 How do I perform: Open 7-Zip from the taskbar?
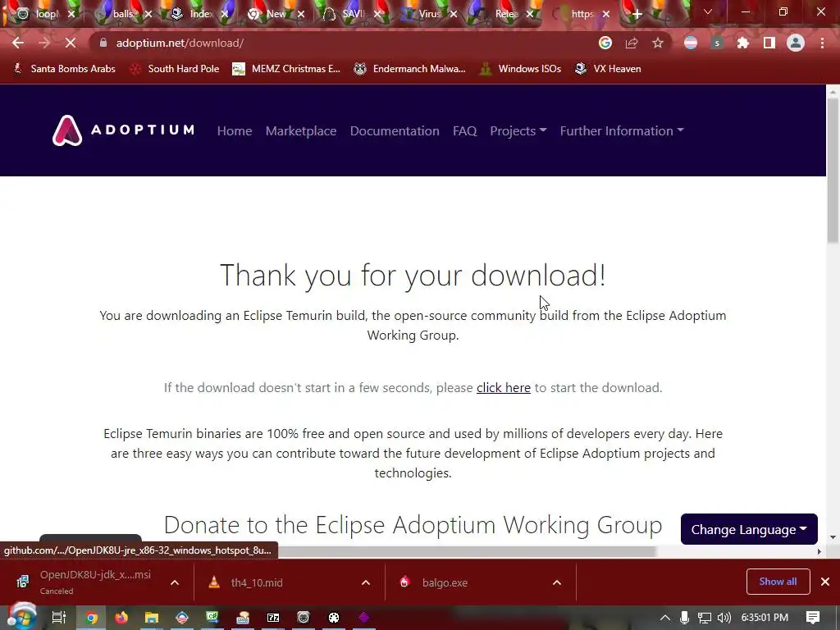(x=273, y=617)
